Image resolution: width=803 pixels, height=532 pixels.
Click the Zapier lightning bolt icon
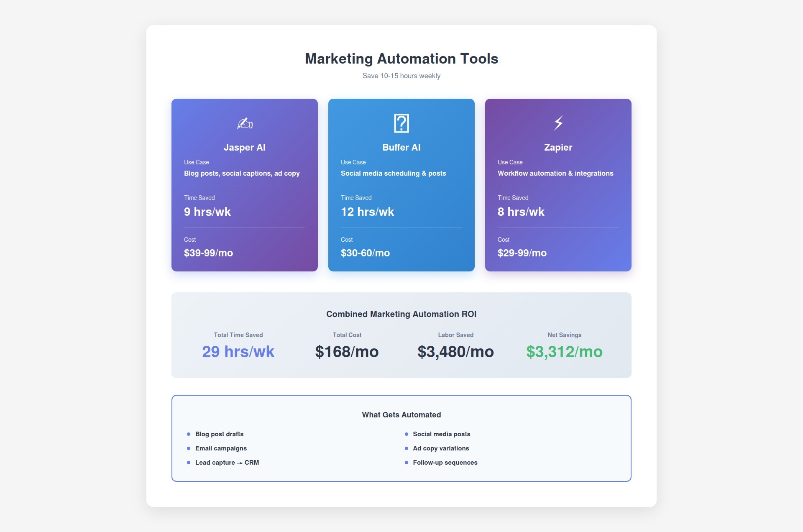pos(558,123)
